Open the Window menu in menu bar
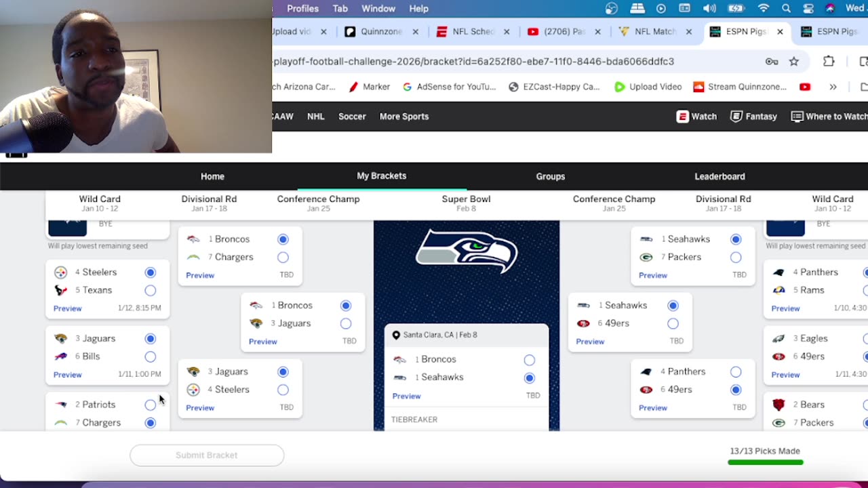The width and height of the screenshot is (868, 488). pos(378,9)
